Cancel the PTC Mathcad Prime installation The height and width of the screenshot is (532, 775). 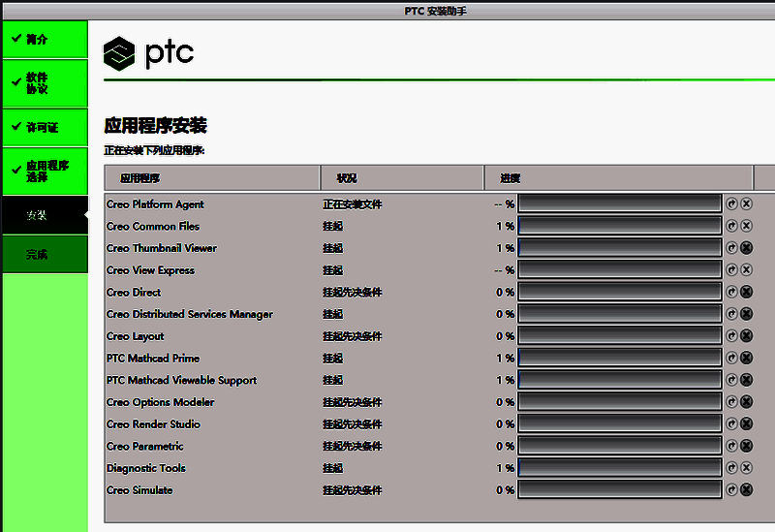click(746, 359)
